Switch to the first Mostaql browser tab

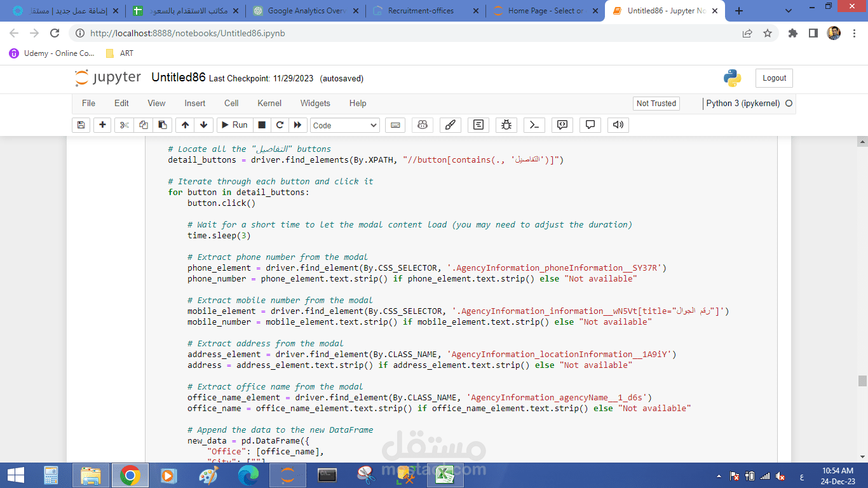coord(65,11)
